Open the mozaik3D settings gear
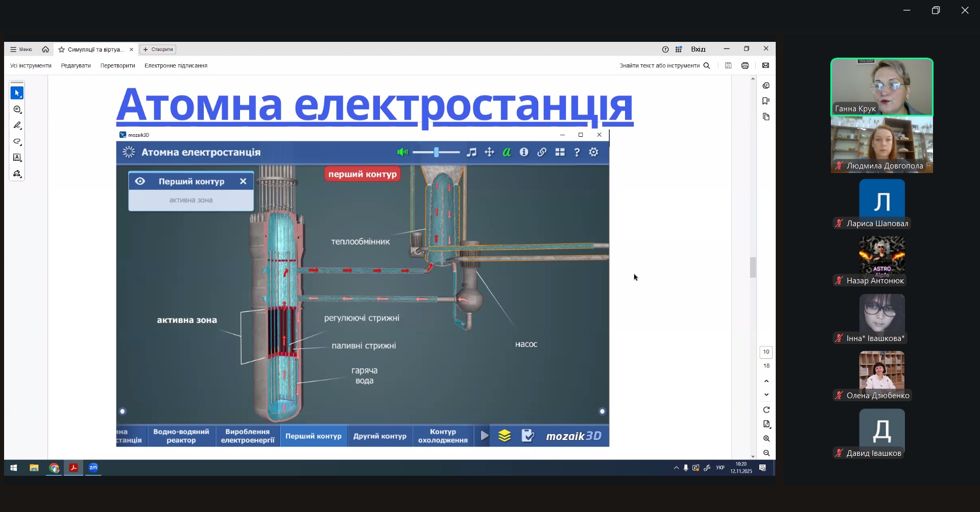Viewport: 980px width, 512px height. pos(593,152)
